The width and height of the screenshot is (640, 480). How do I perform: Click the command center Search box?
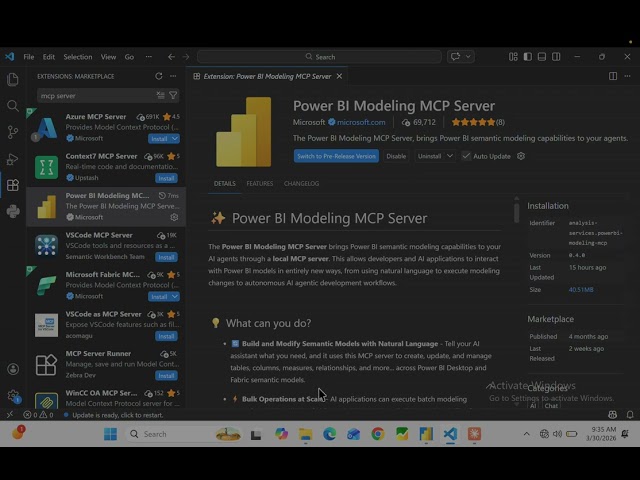(x=320, y=57)
